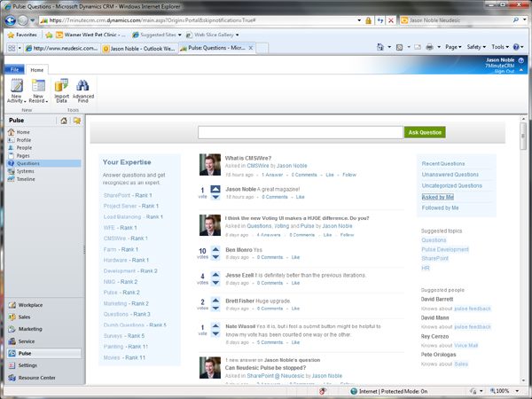Viewport: 532px width, 399px height.
Task: Open the Pulse Development suggested topic
Action: coord(445,249)
